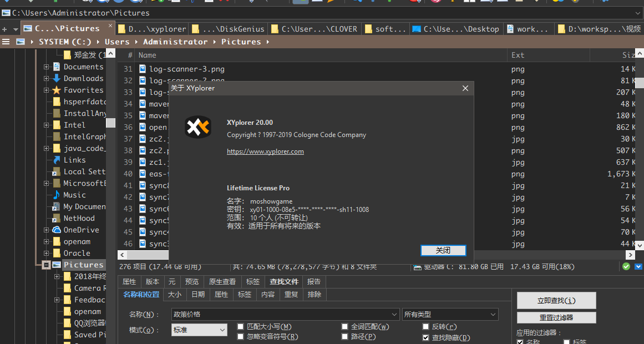Viewport: 644px width, 344px height.
Task: Open the breadcrumb arrow after Pictures
Action: click(x=268, y=42)
